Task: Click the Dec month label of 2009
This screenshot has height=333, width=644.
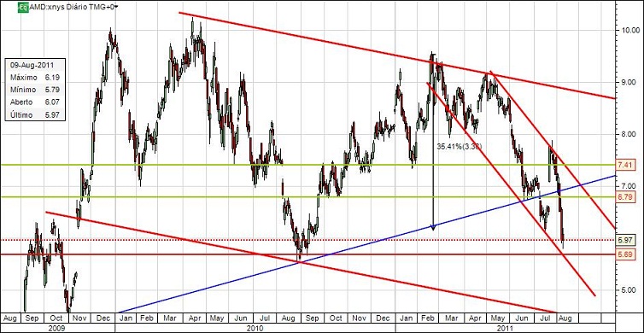Action: click(103, 318)
